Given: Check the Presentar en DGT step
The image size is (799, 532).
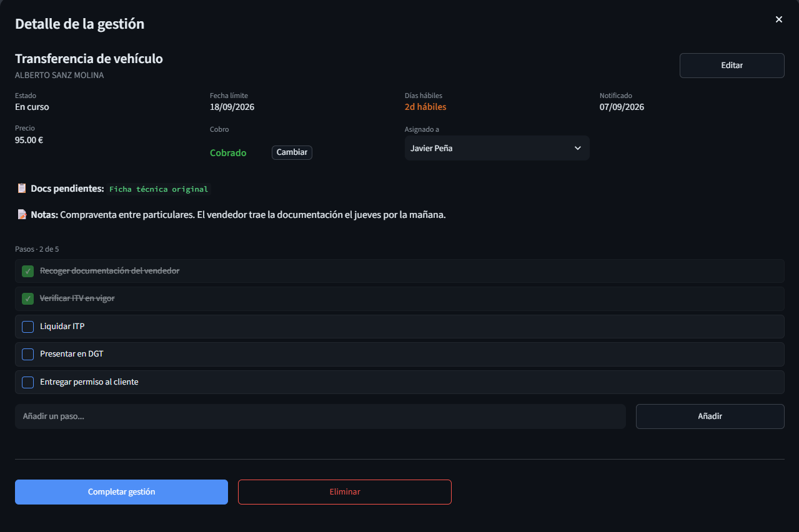Looking at the screenshot, I should pos(27,354).
